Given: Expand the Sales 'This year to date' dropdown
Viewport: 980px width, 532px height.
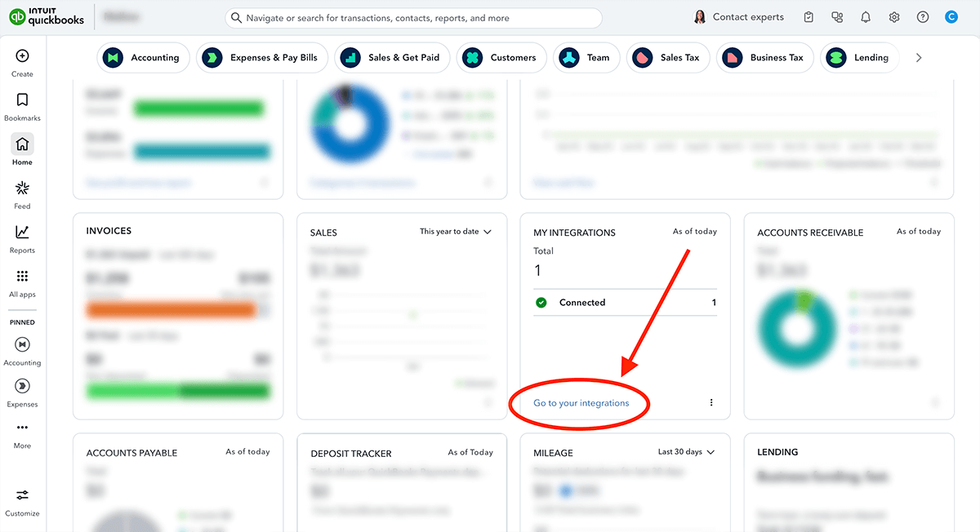Looking at the screenshot, I should point(456,232).
